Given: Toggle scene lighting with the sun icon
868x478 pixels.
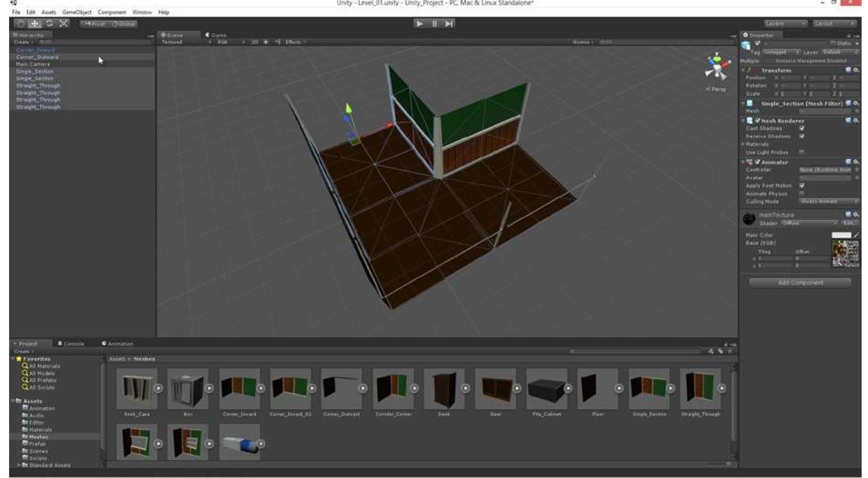Looking at the screenshot, I should [266, 42].
